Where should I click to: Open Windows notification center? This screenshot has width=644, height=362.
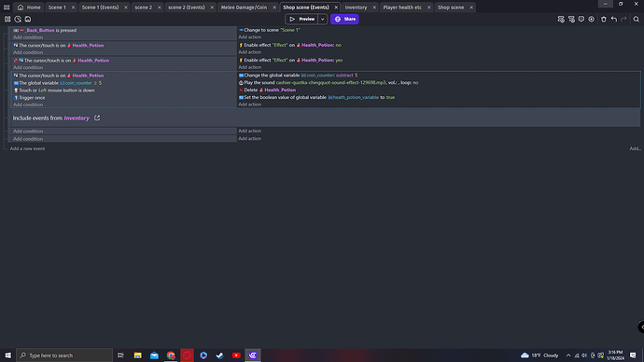[633, 355]
